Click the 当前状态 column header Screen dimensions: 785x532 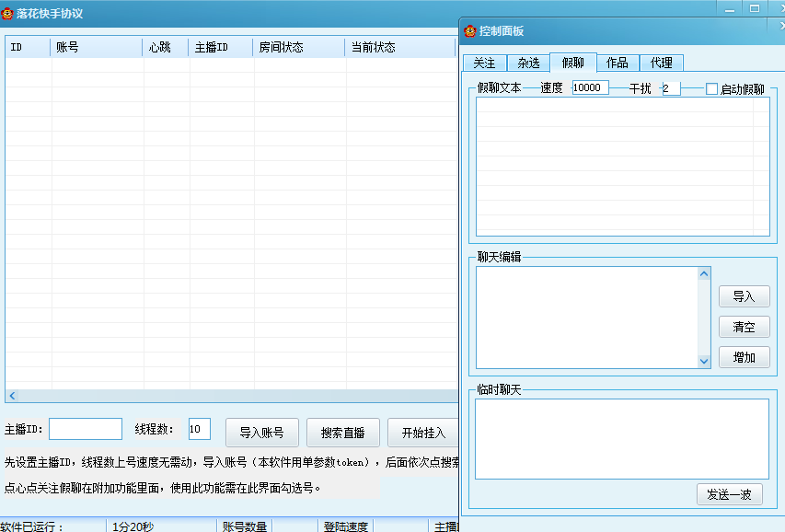pyautogui.click(x=399, y=47)
